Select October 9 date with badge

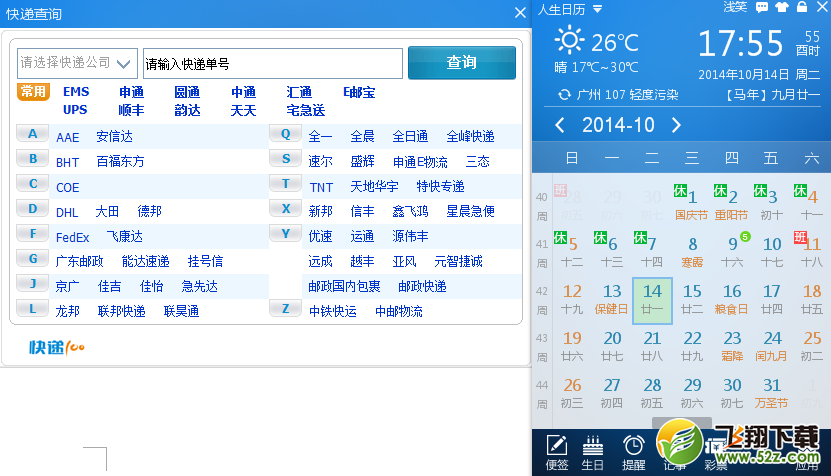coord(733,251)
